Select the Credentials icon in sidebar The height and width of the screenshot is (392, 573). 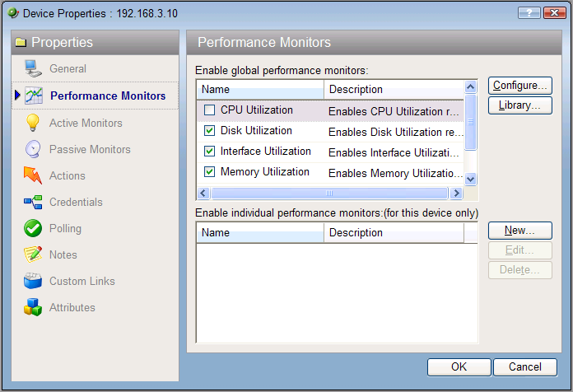(33, 202)
